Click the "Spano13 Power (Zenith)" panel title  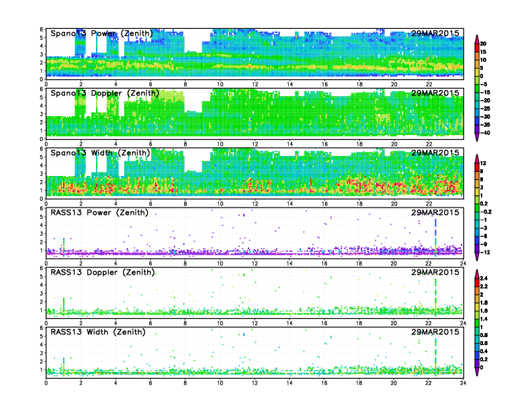[101, 33]
